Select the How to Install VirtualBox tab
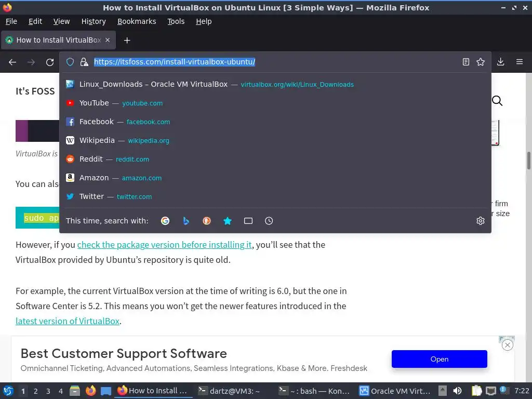Screen dimensions: 532x399 [58, 40]
